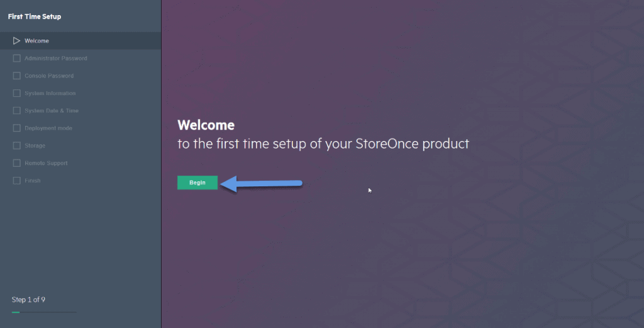Tick the System Information checkbox
Image resolution: width=644 pixels, height=328 pixels.
(17, 93)
